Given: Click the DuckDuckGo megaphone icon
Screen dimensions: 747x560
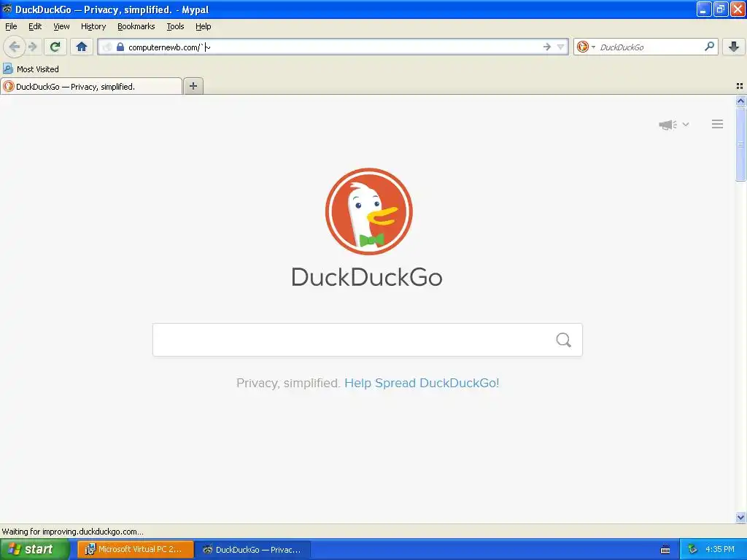Looking at the screenshot, I should pyautogui.click(x=668, y=125).
